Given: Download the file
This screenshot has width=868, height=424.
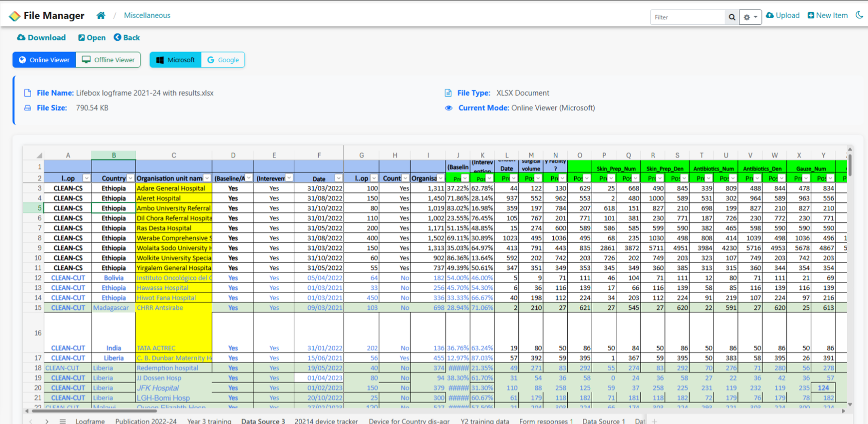Looking at the screenshot, I should pos(41,37).
